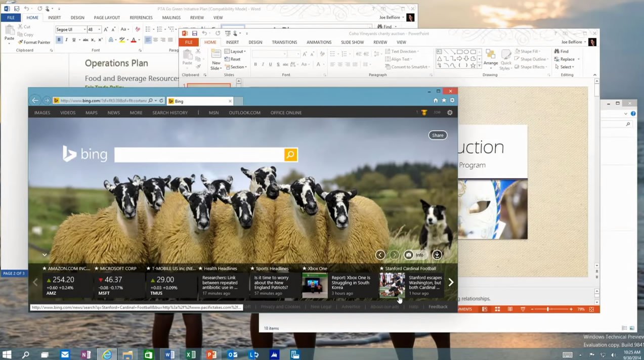Open Word's font name dropdown
The image size is (644, 360).
coord(82,30)
